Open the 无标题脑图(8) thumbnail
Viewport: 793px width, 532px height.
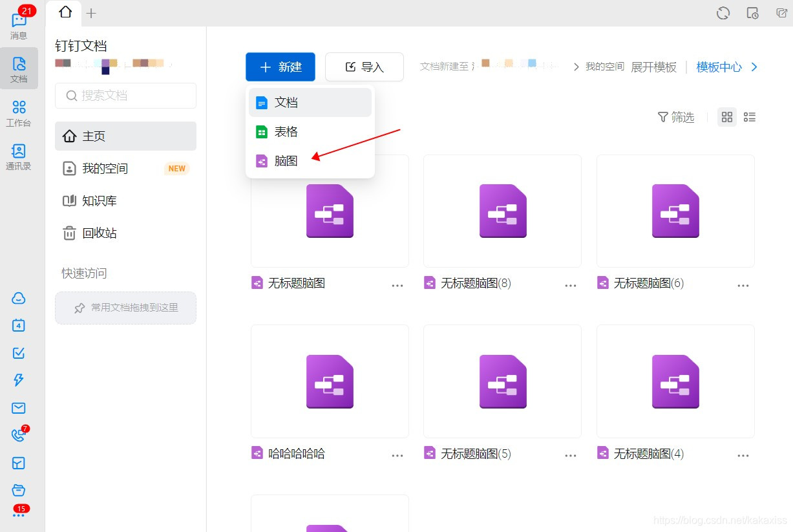[502, 211]
